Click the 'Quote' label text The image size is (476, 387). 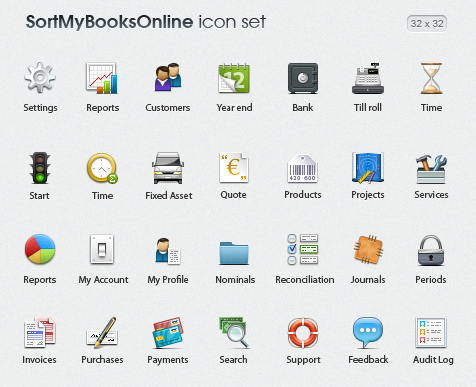[233, 195]
